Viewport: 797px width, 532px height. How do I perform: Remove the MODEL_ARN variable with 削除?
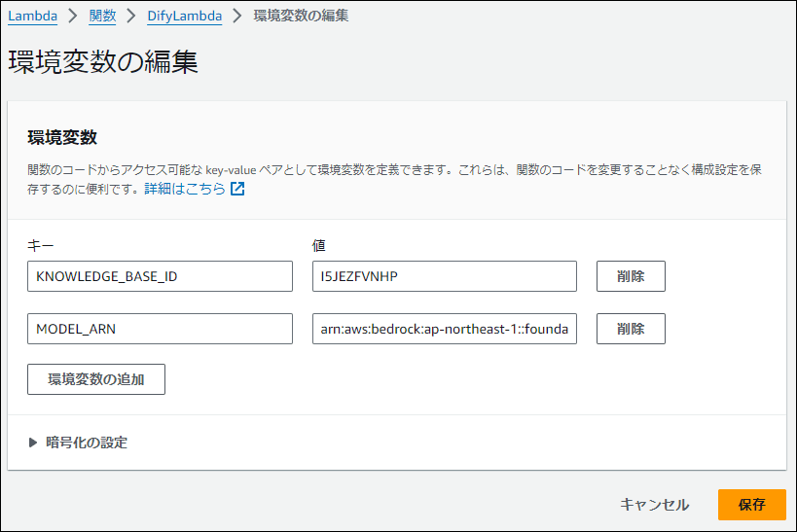[631, 329]
